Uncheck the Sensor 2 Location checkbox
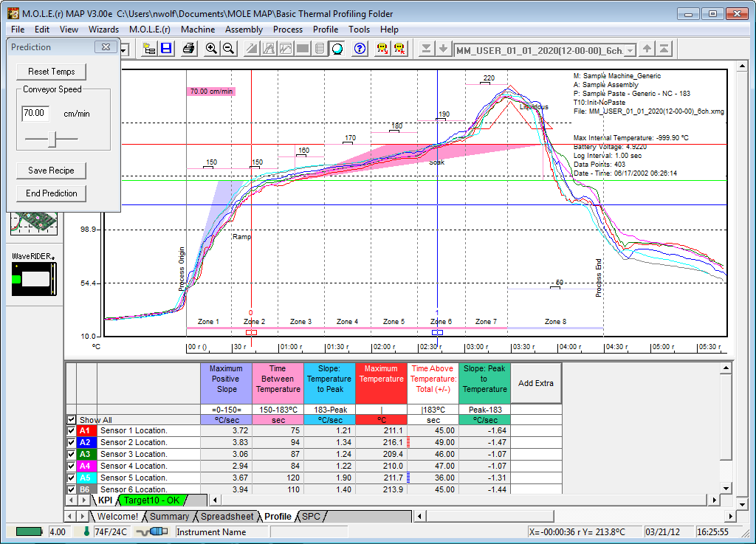The width and height of the screenshot is (756, 544). [72, 442]
